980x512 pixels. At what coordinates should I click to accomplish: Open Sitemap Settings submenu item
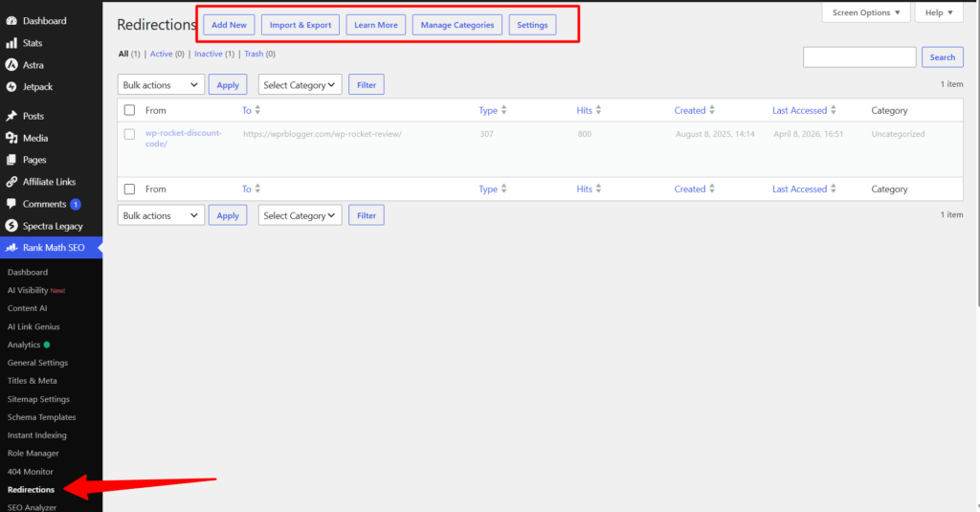pyautogui.click(x=38, y=399)
